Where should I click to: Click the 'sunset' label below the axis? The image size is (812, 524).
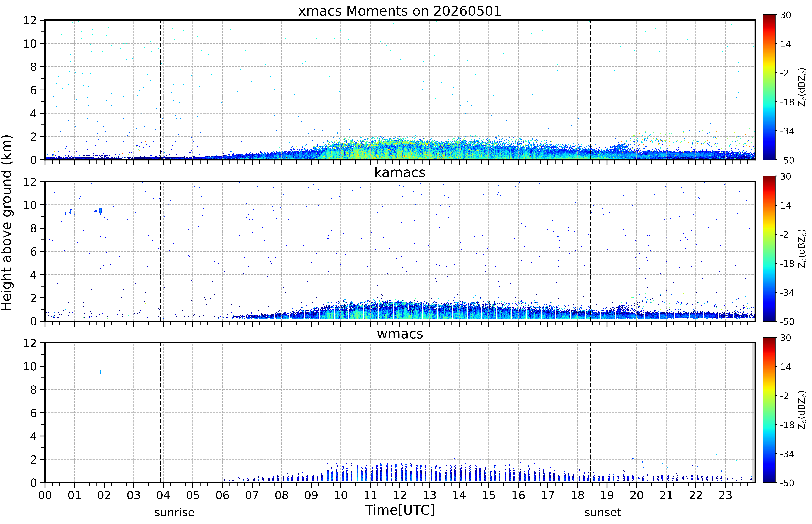(603, 512)
